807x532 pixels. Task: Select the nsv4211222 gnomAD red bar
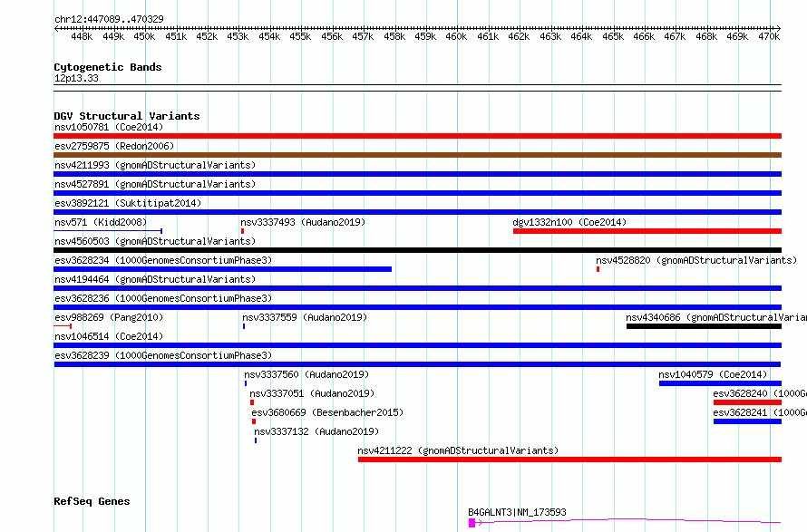pos(569,459)
